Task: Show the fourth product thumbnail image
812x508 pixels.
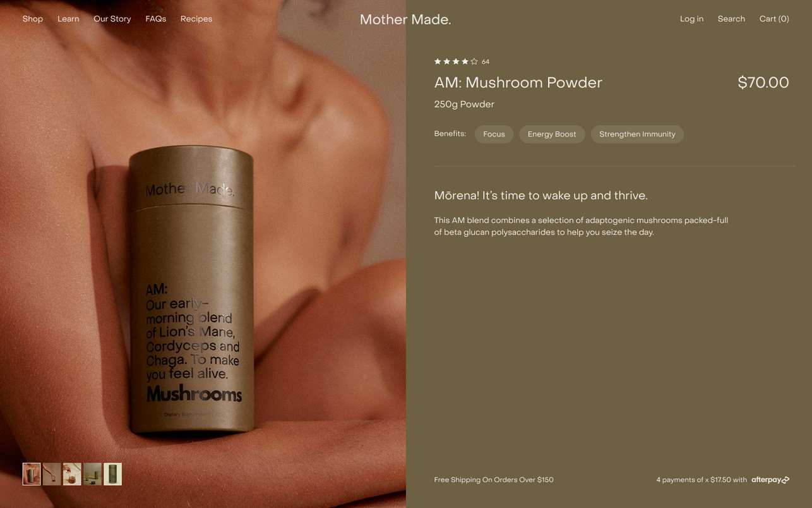Action: click(x=92, y=474)
